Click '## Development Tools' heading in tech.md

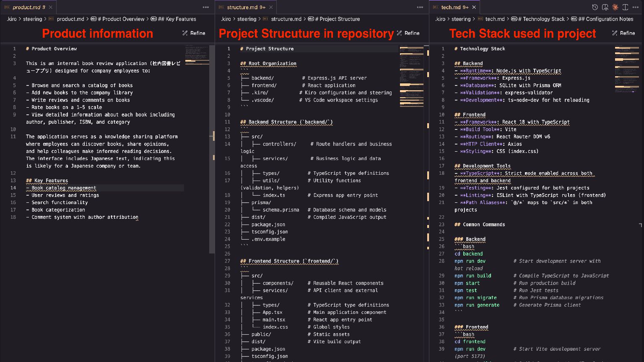click(483, 166)
